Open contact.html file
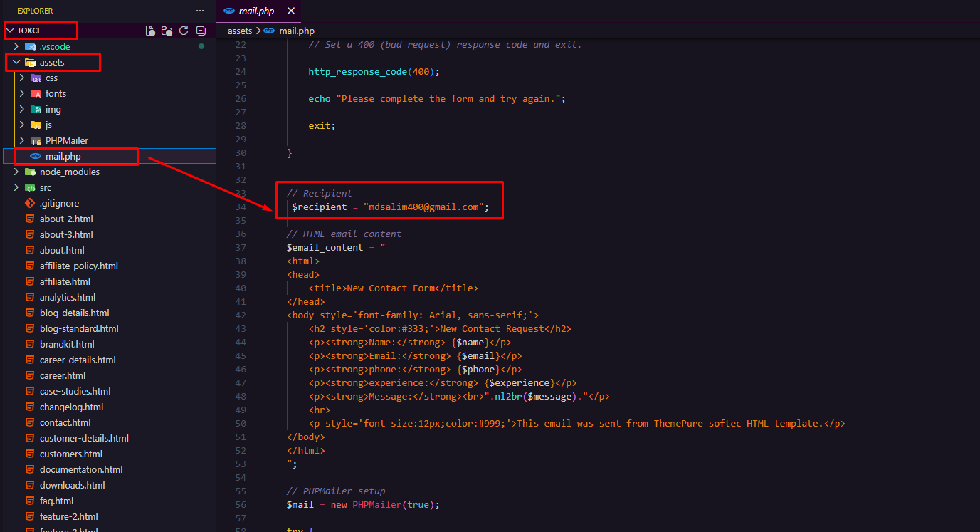This screenshot has height=532, width=980. [x=108, y=422]
